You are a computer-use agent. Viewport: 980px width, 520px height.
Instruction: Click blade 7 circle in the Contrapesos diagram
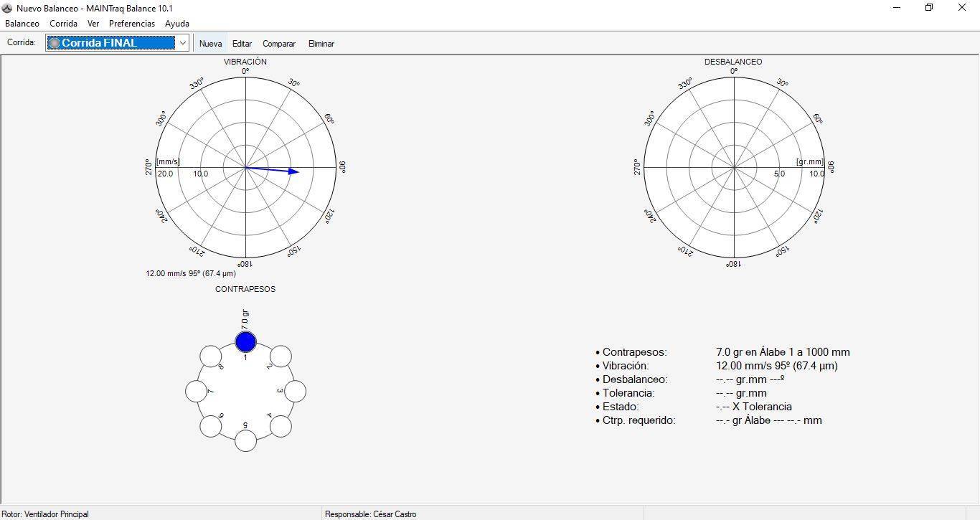click(x=195, y=392)
